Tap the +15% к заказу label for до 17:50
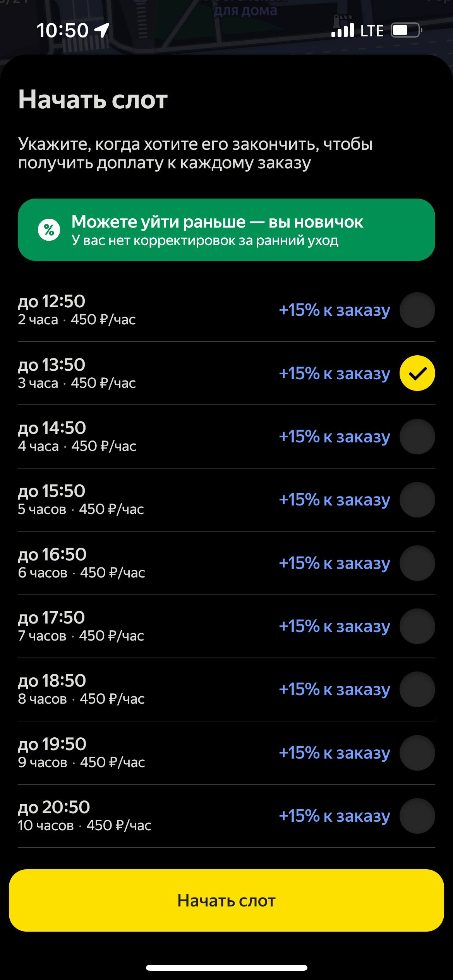The height and width of the screenshot is (980, 453). click(x=334, y=626)
